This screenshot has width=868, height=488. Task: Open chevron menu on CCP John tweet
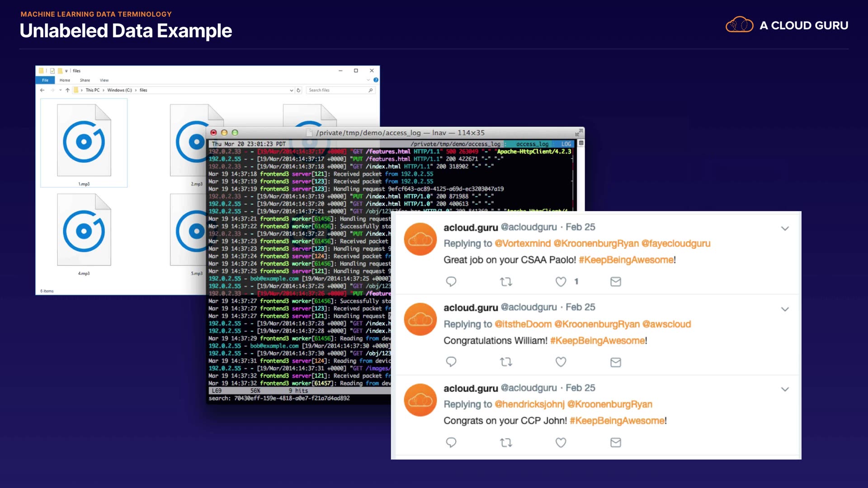pos(785,389)
